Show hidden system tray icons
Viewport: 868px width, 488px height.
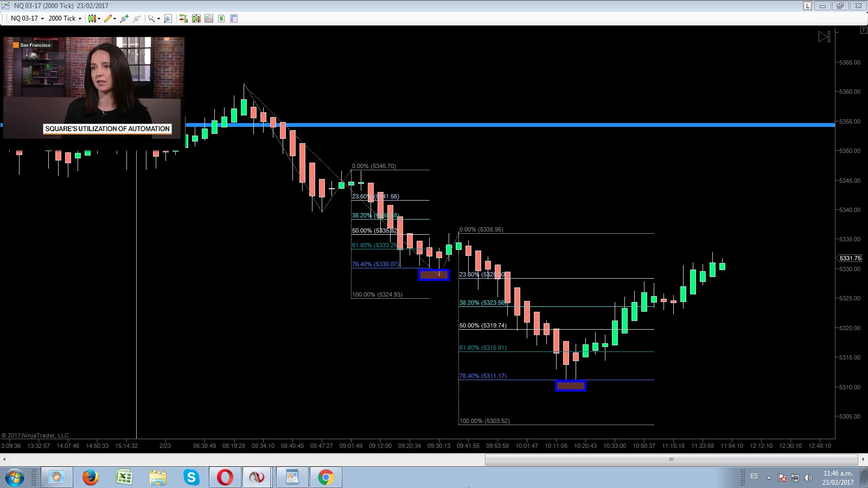pyautogui.click(x=769, y=478)
